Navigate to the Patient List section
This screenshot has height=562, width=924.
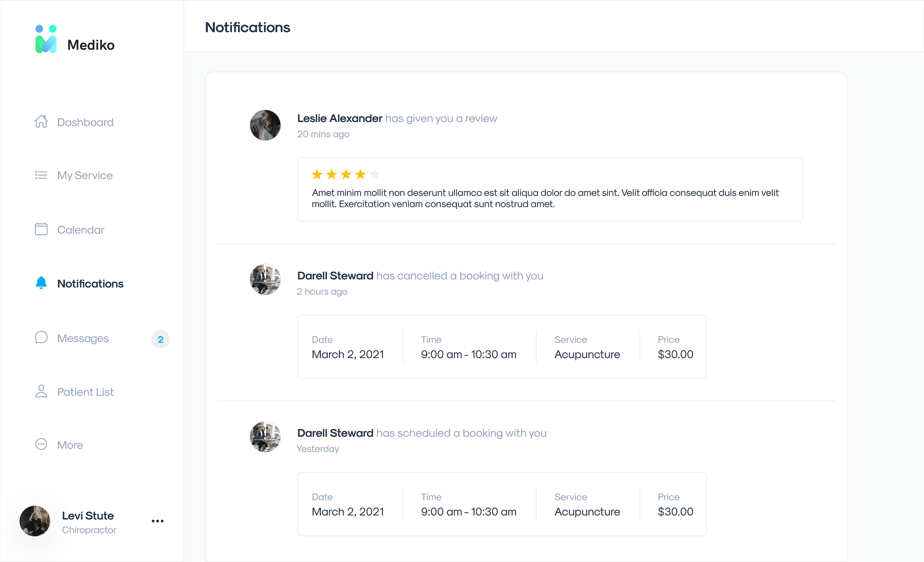85,392
